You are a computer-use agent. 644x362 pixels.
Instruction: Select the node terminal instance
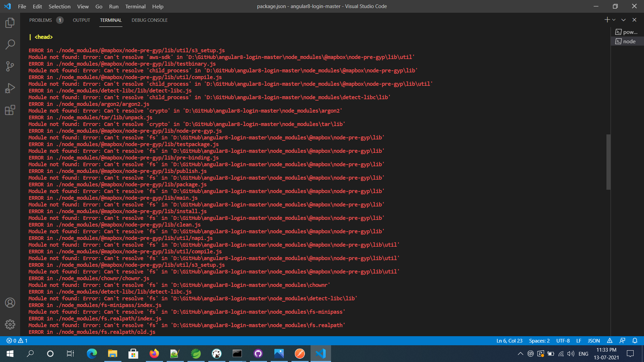(627, 41)
